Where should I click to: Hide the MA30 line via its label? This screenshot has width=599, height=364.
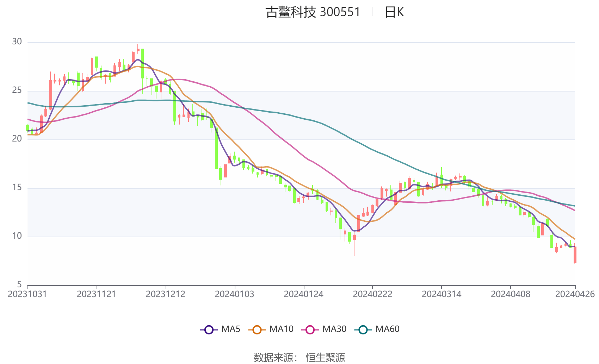(x=334, y=329)
